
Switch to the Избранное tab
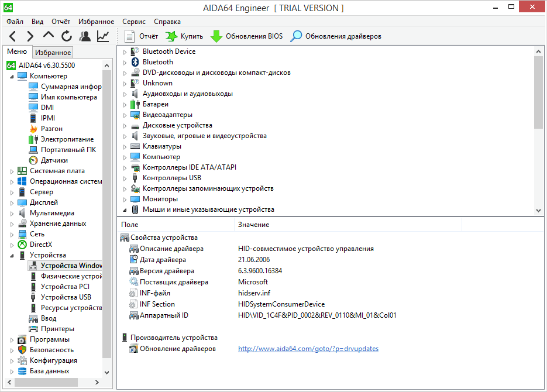[53, 52]
